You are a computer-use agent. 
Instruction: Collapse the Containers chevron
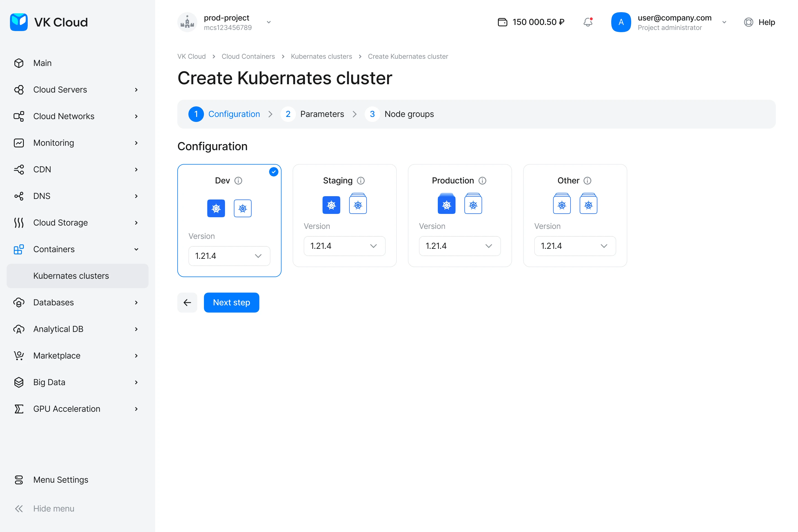136,249
